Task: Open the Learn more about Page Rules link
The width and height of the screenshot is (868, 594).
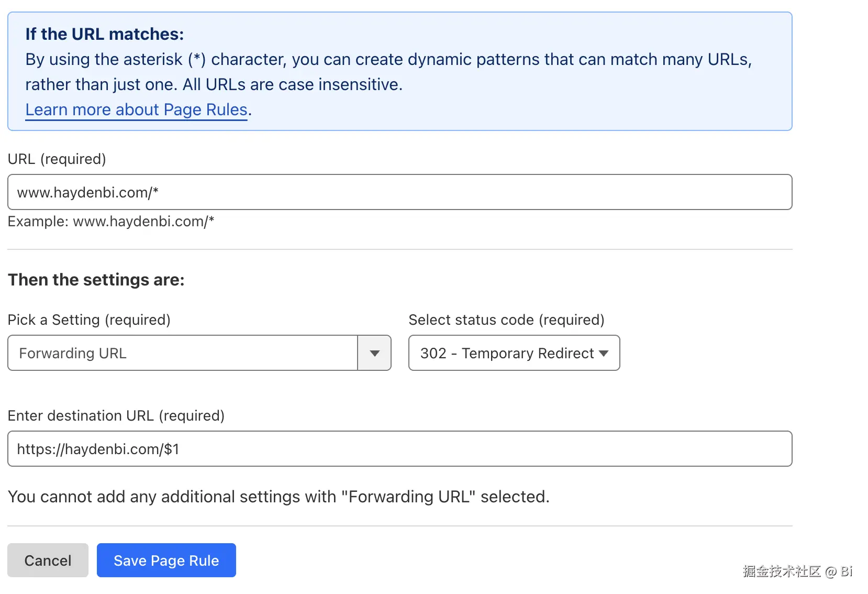Action: [x=136, y=109]
